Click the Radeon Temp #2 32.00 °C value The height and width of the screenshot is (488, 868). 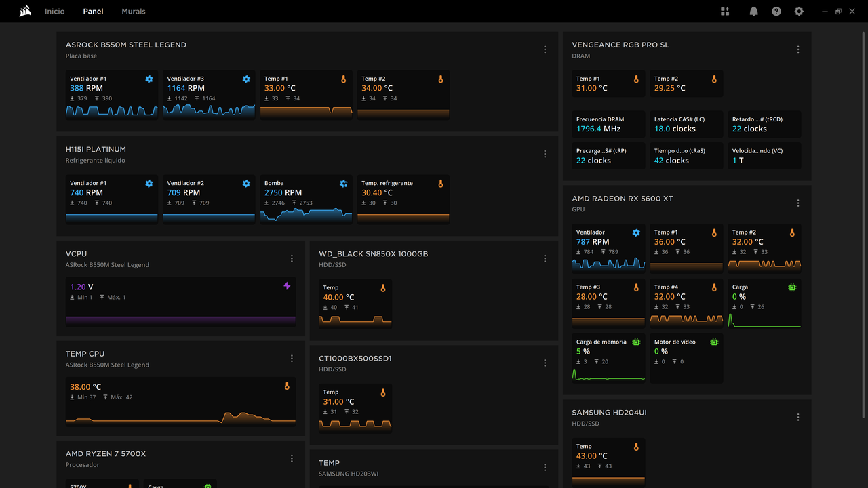pos(748,242)
